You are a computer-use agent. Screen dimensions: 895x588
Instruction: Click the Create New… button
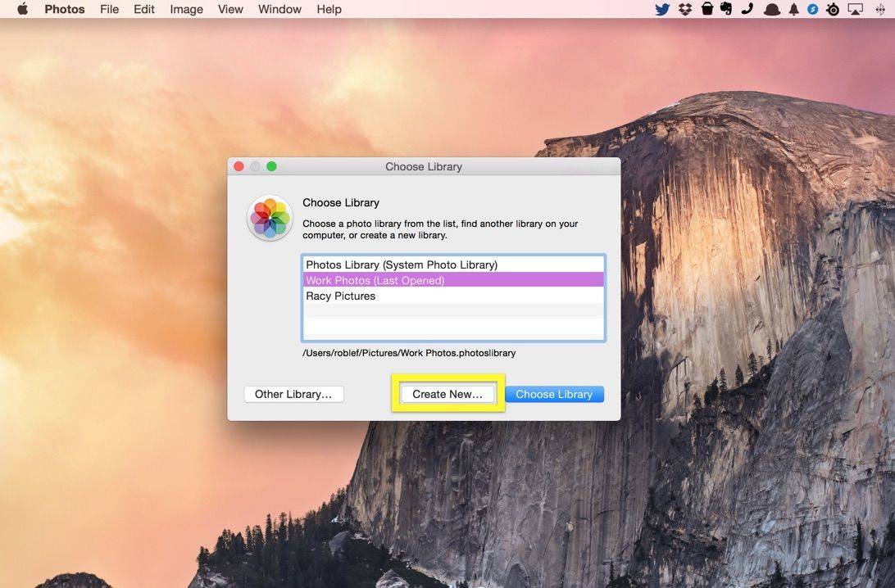pyautogui.click(x=447, y=394)
